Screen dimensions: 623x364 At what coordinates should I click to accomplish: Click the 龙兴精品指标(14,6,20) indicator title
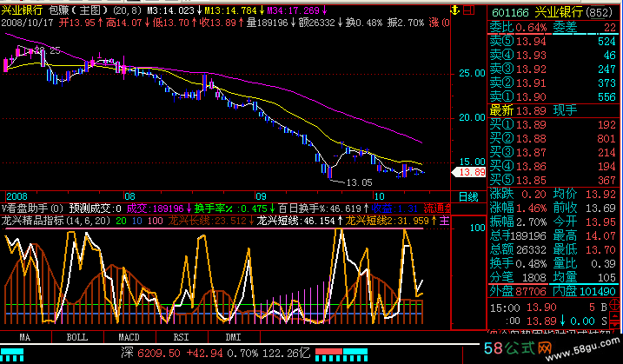56,221
